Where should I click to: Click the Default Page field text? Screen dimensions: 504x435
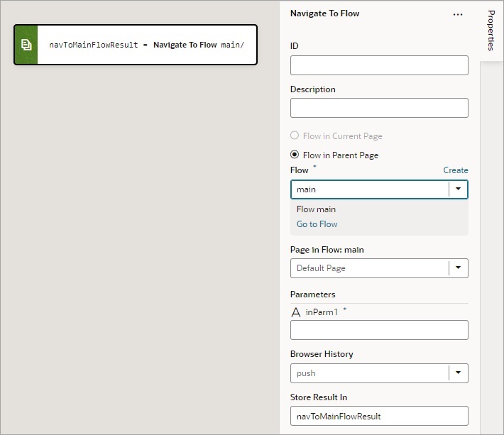tap(321, 268)
